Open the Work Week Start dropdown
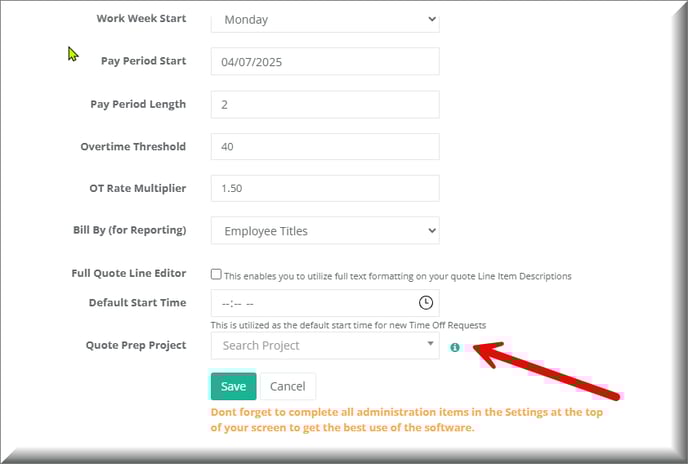The width and height of the screenshot is (688, 464). coord(325,19)
